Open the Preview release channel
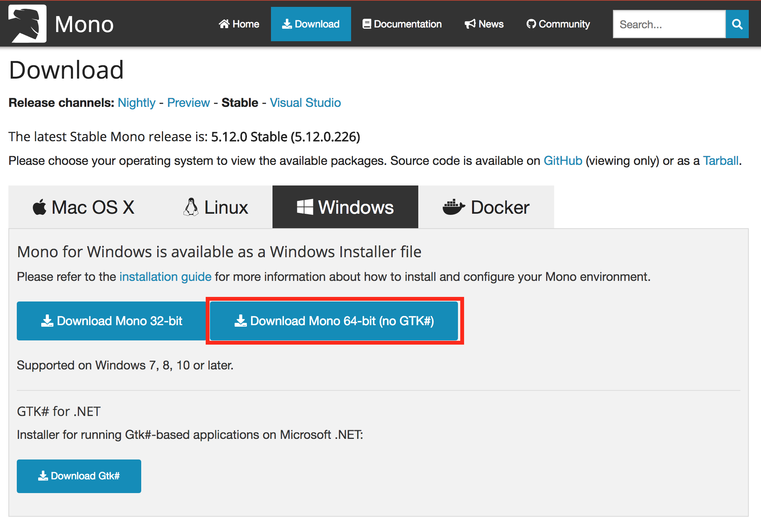The width and height of the screenshot is (761, 532). click(189, 103)
